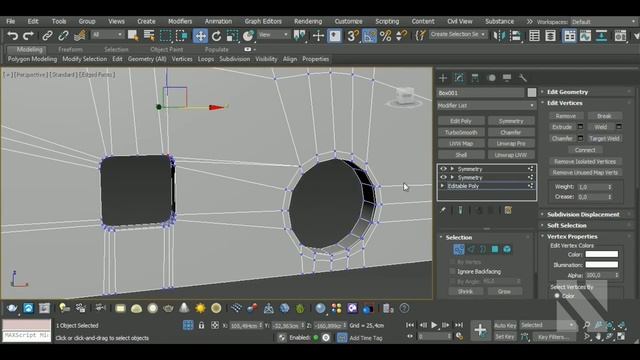
Task: Open the Graph Editors menu
Action: coord(263,21)
